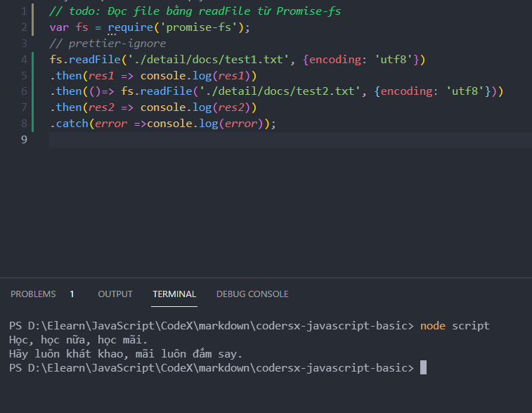The image size is (532, 413).
Task: Click the '// prettier-ignore' comment
Action: click(108, 44)
